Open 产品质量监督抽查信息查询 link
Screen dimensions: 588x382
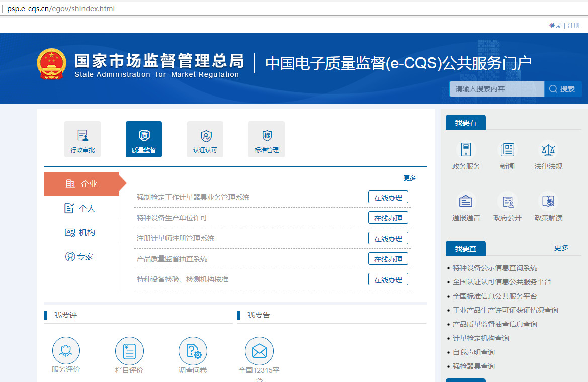(x=495, y=324)
